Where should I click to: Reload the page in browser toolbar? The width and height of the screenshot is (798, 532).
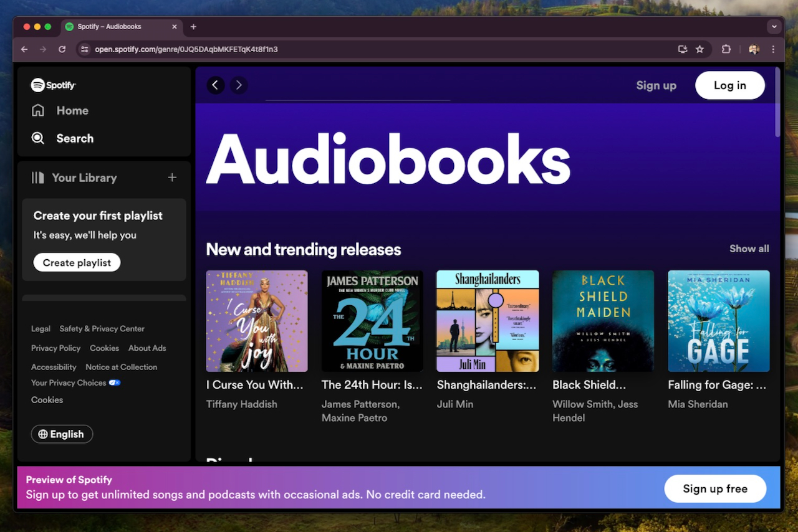(x=62, y=49)
